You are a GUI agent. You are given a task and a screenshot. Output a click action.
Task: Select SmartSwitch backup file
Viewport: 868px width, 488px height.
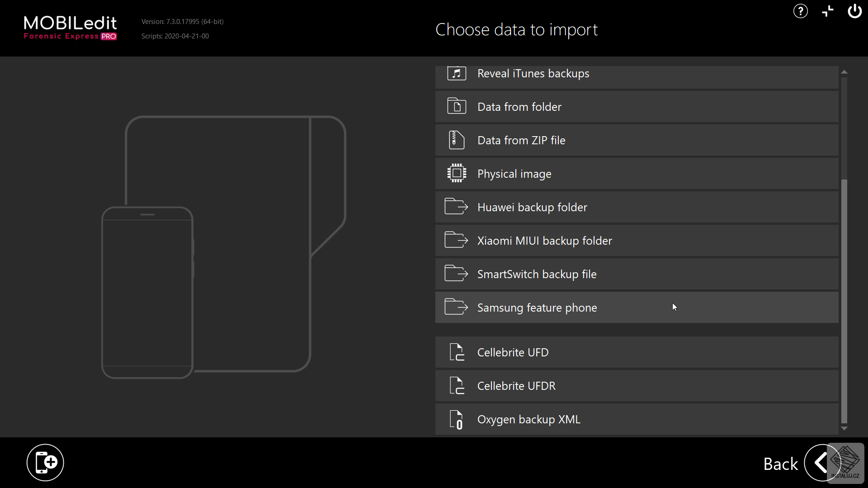tap(537, 274)
